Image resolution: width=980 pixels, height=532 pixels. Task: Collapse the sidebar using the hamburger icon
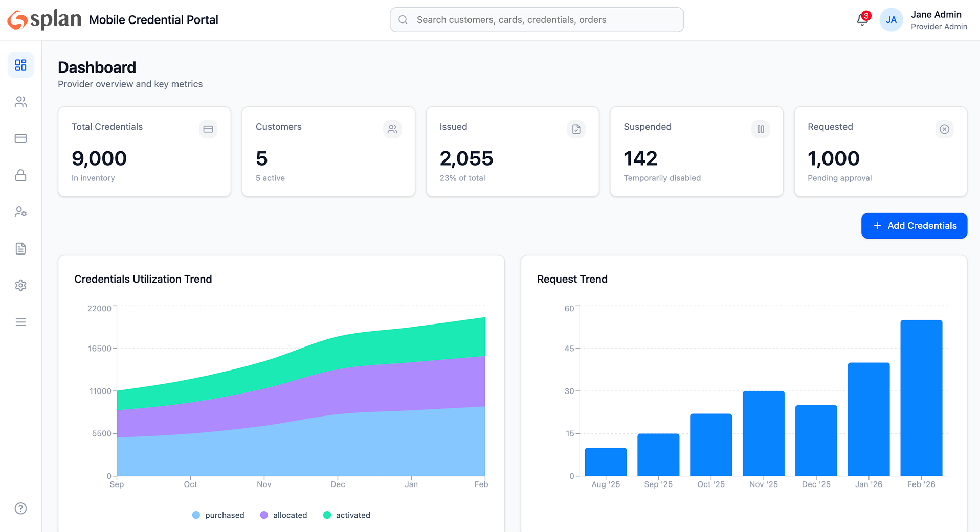pos(20,322)
